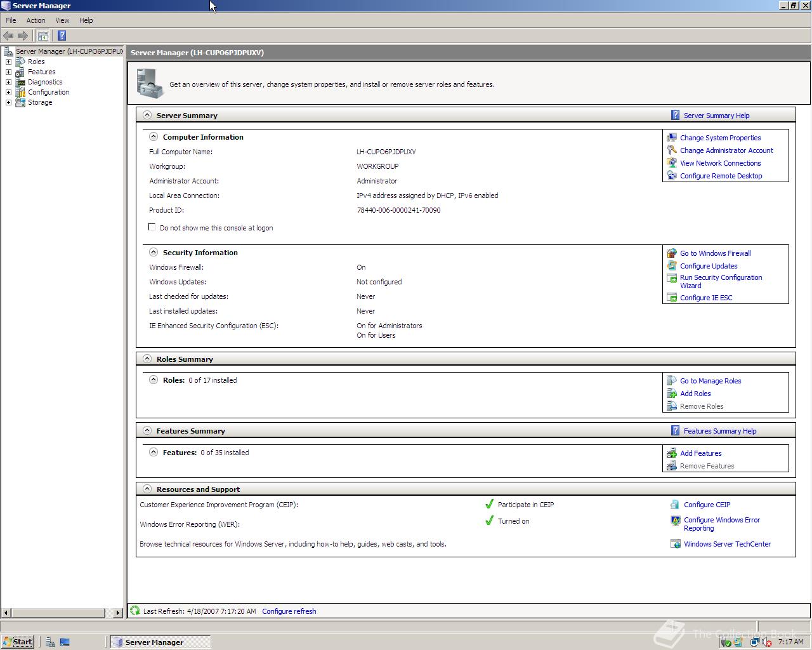Click the Features Summary Help question icon

tap(676, 430)
